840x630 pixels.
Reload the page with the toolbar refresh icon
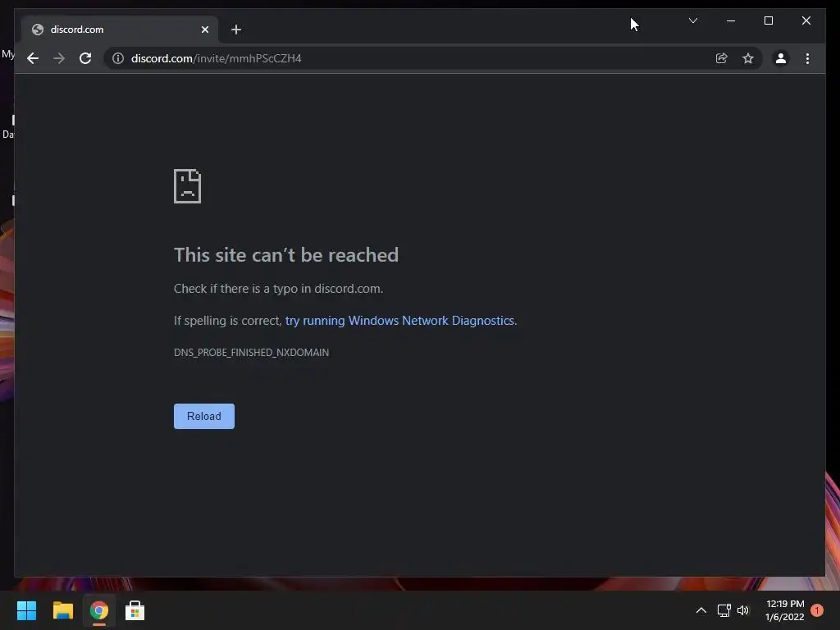(85, 58)
